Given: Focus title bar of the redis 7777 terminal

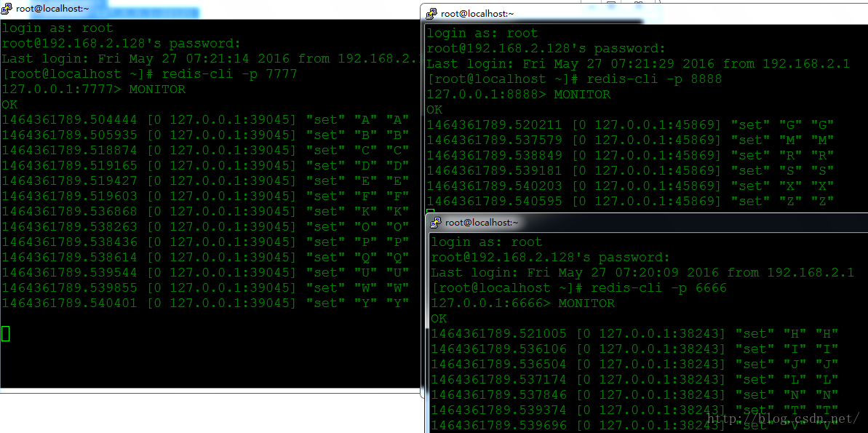Looking at the screenshot, I should click(x=210, y=9).
